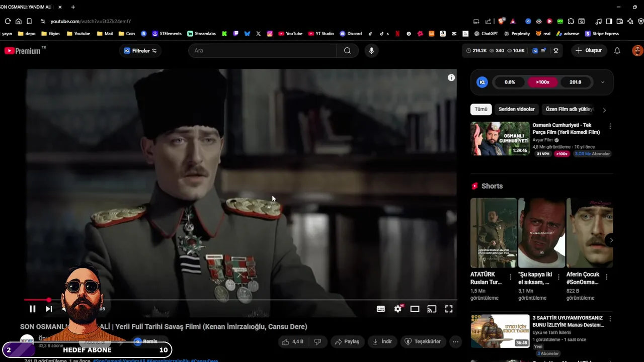The height and width of the screenshot is (362, 644).
Task: Click the trophy icon in stats bar
Action: coord(556,51)
